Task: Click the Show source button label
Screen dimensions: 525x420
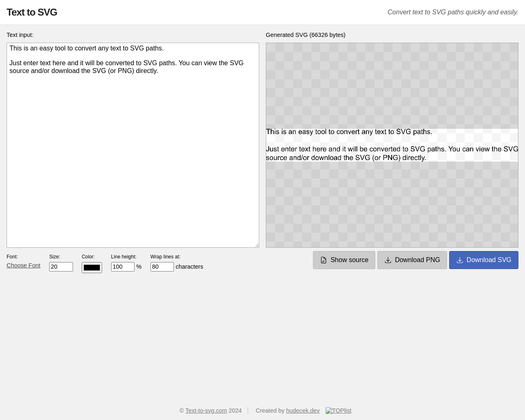Action: (349, 260)
